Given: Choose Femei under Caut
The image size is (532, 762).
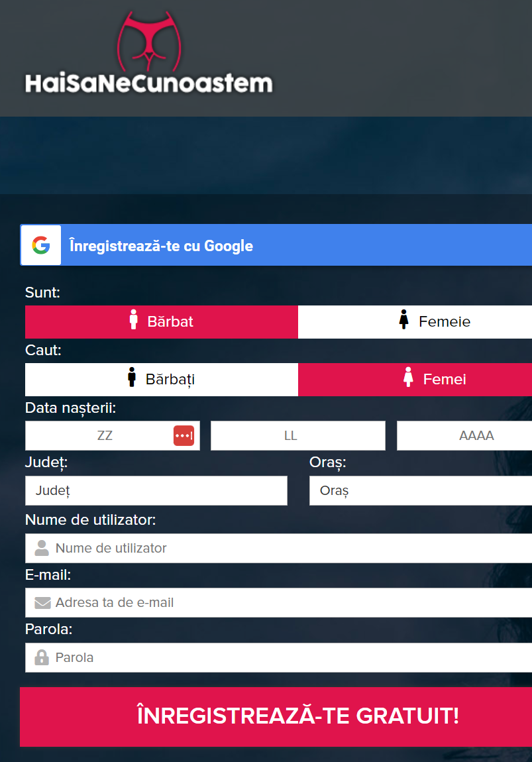Looking at the screenshot, I should tap(415, 380).
